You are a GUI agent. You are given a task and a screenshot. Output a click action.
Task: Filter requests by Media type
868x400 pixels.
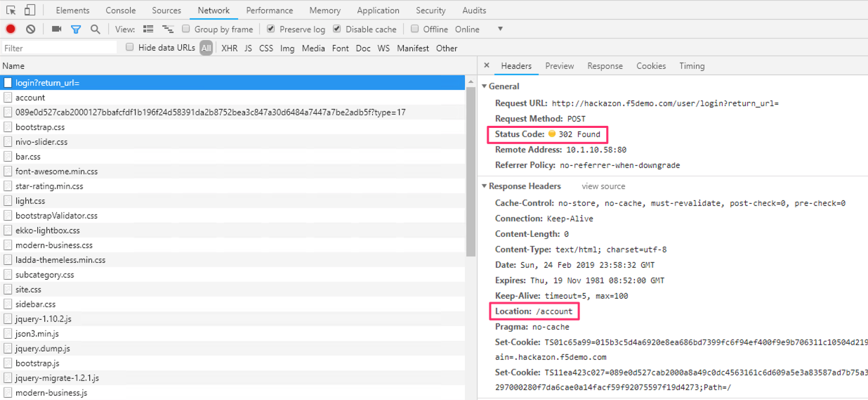[313, 49]
